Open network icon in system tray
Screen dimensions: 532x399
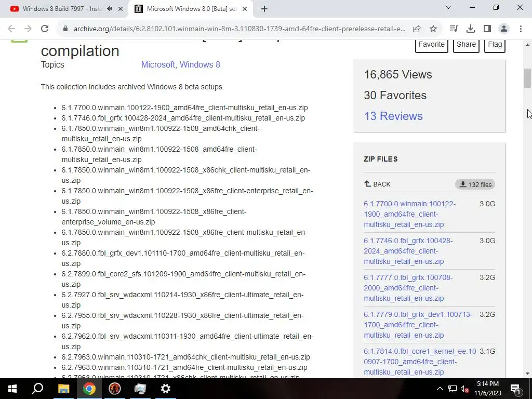tap(453, 389)
